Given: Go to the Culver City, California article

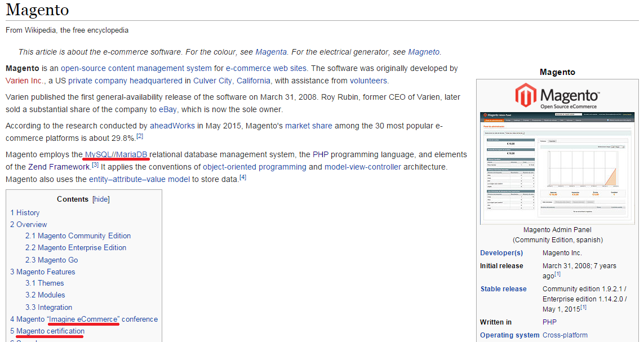Looking at the screenshot, I should coord(232,81).
